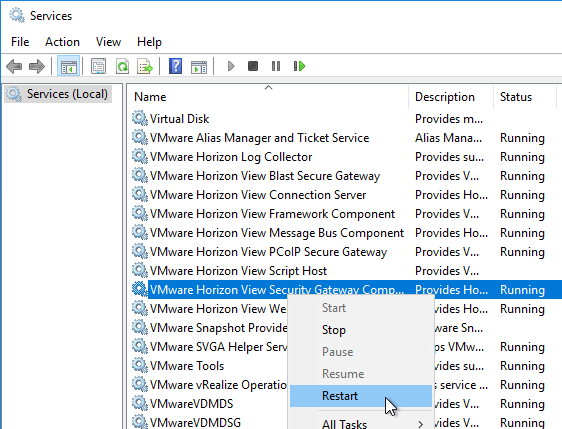Click the Pause Service toolbar icon
The image size is (562, 429).
[x=276, y=66]
